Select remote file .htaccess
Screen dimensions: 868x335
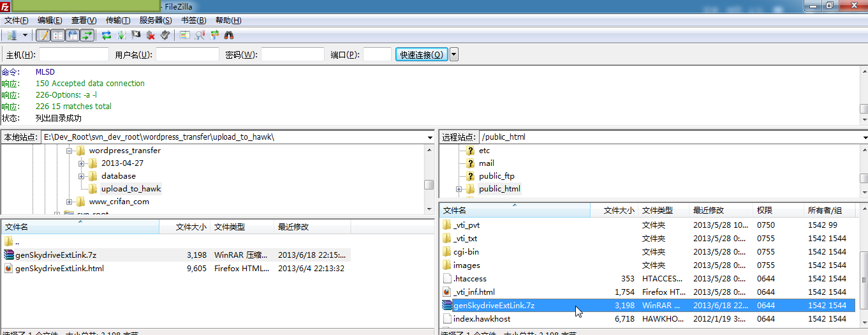(x=647, y=278)
